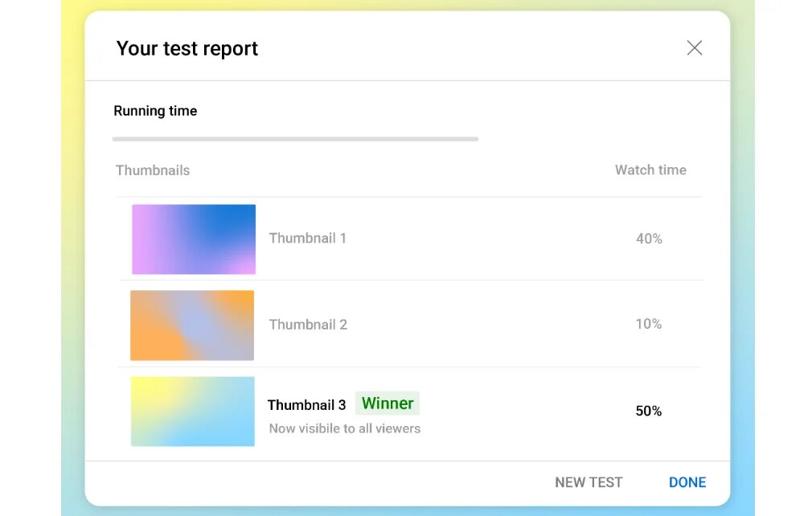Click the DONE button
The height and width of the screenshot is (516, 812).
[x=687, y=482]
